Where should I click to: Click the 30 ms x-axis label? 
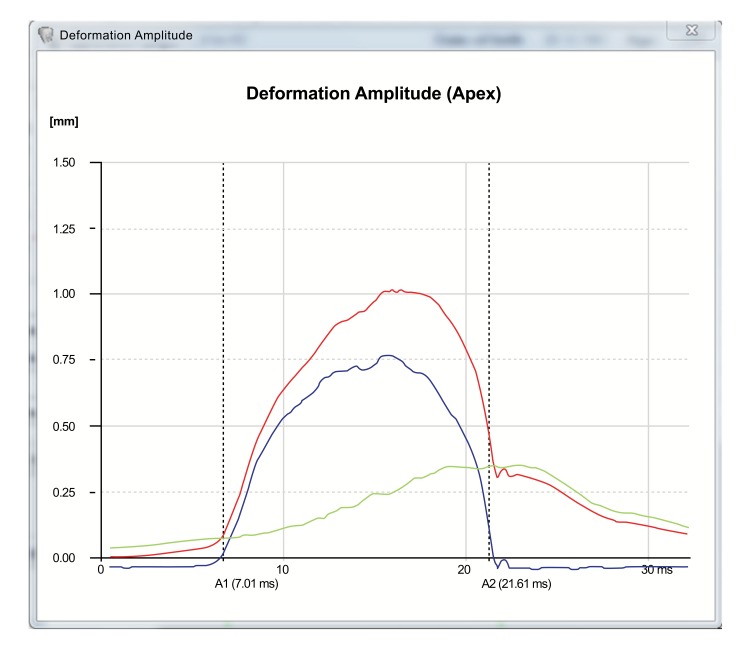pyautogui.click(x=657, y=570)
